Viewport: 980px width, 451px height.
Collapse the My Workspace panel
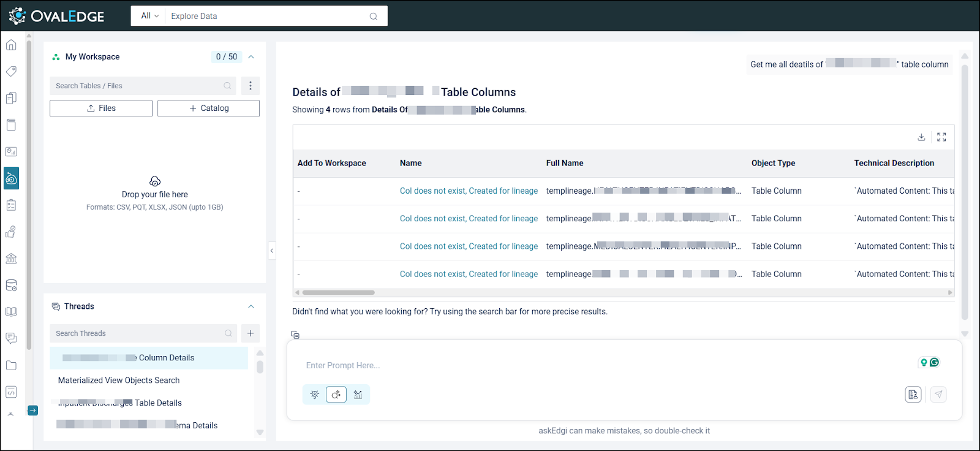251,57
